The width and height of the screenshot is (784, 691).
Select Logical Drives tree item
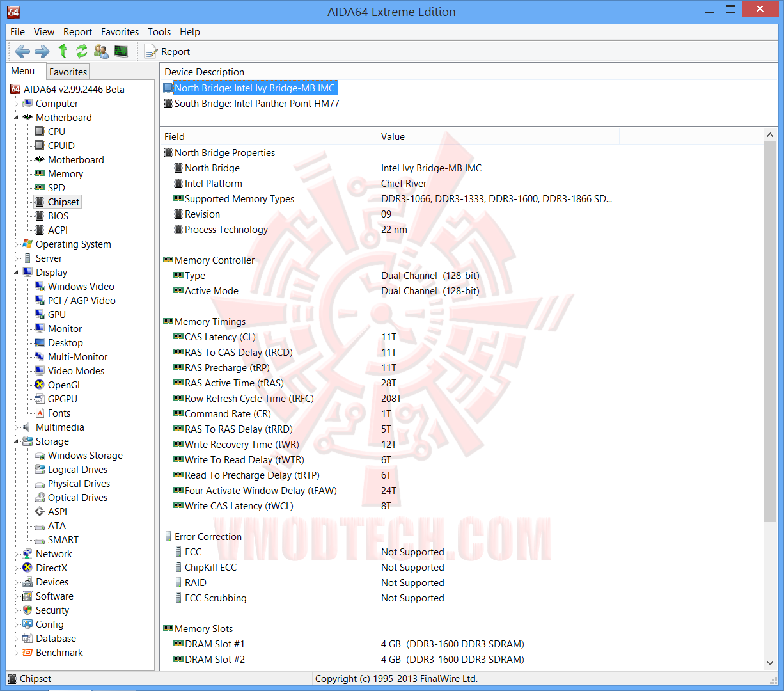click(x=77, y=470)
